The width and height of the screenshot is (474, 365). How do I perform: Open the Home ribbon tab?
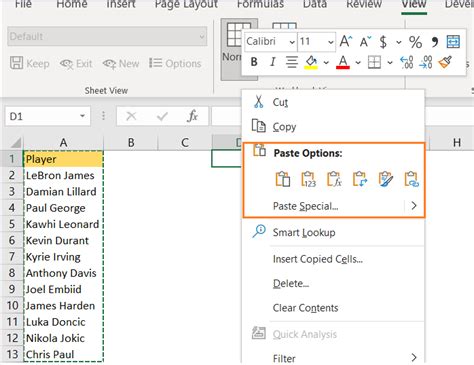pos(72,4)
